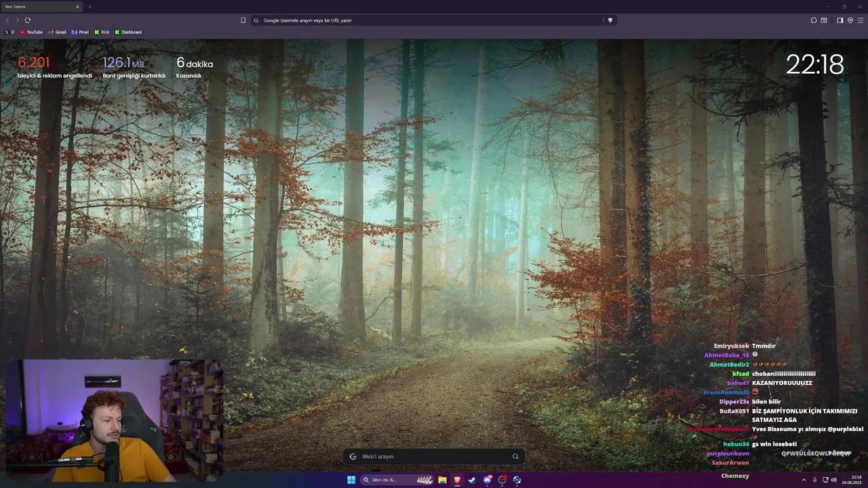Open File Explorer from the taskbar
Viewport: 868px width, 488px height.
click(x=442, y=480)
